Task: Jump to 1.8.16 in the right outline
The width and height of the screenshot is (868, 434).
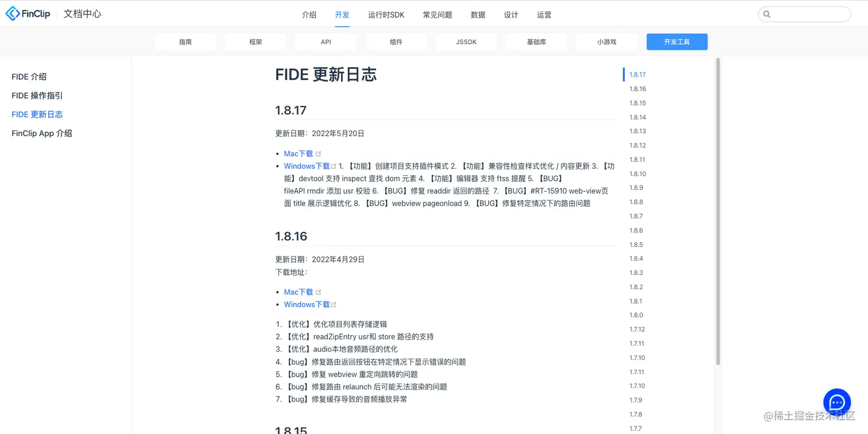Action: pyautogui.click(x=637, y=89)
